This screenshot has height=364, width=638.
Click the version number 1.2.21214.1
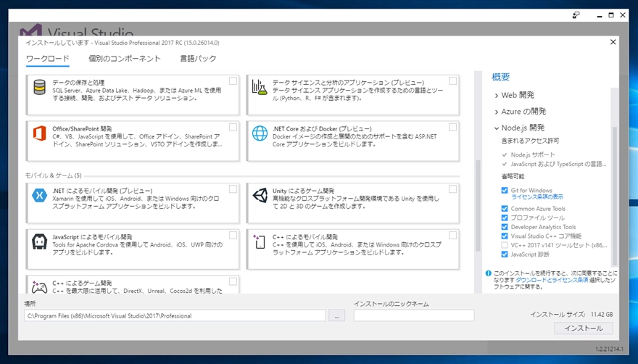coord(609,349)
